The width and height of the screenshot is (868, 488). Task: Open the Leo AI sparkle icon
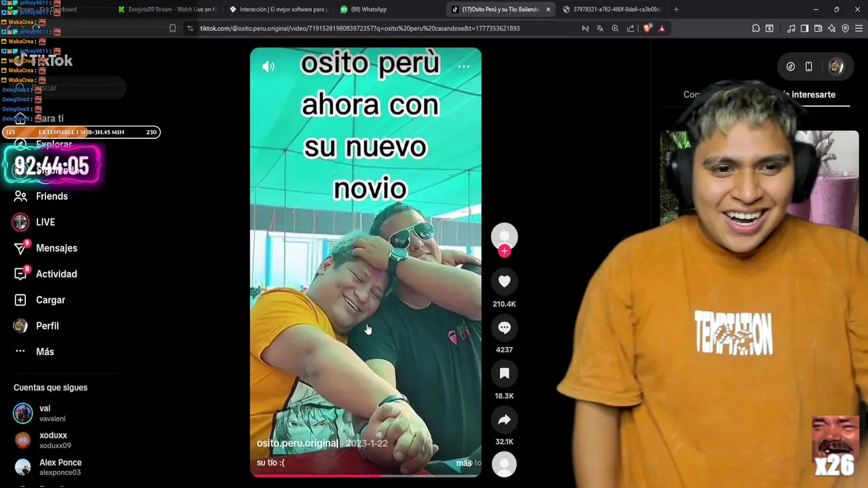pos(831,28)
